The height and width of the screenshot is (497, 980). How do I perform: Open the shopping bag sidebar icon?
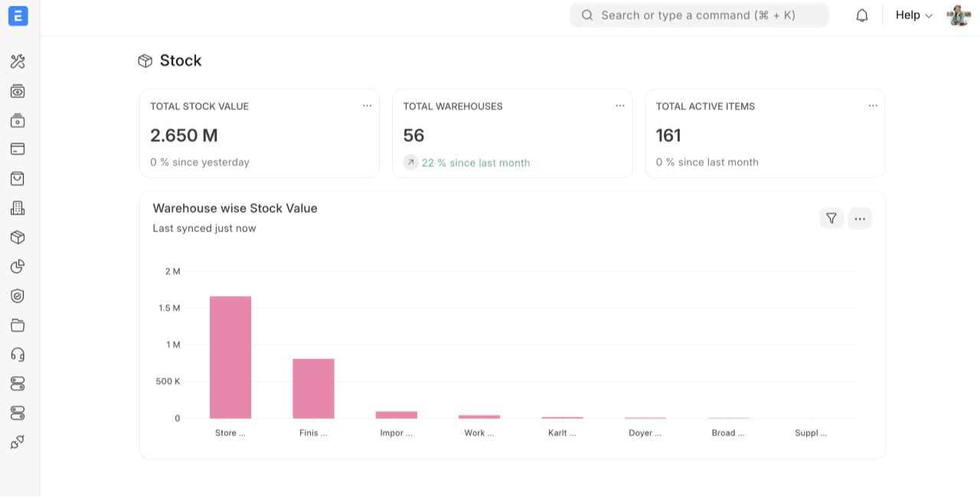(x=18, y=178)
